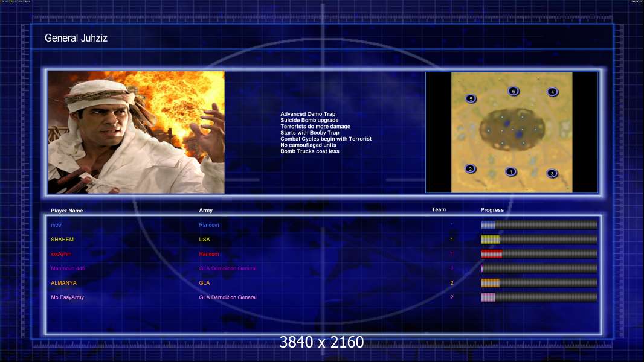
Task: Click start position marker 2 on minimap
Action: tap(470, 168)
